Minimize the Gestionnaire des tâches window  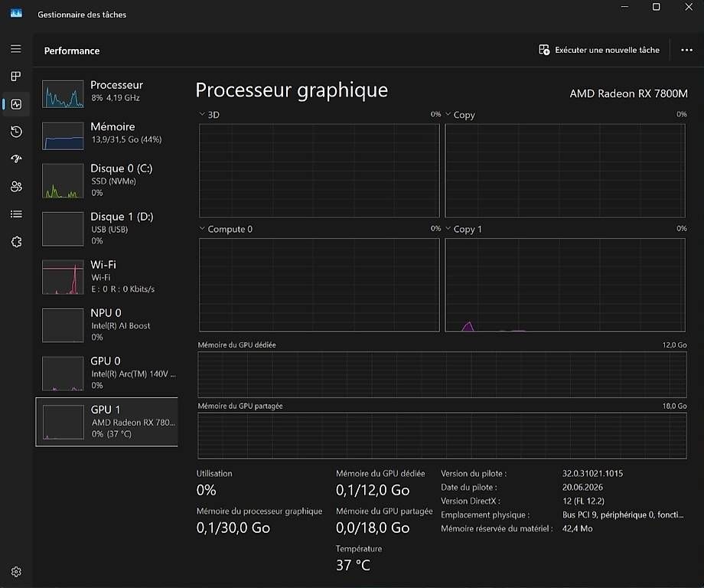tap(624, 7)
